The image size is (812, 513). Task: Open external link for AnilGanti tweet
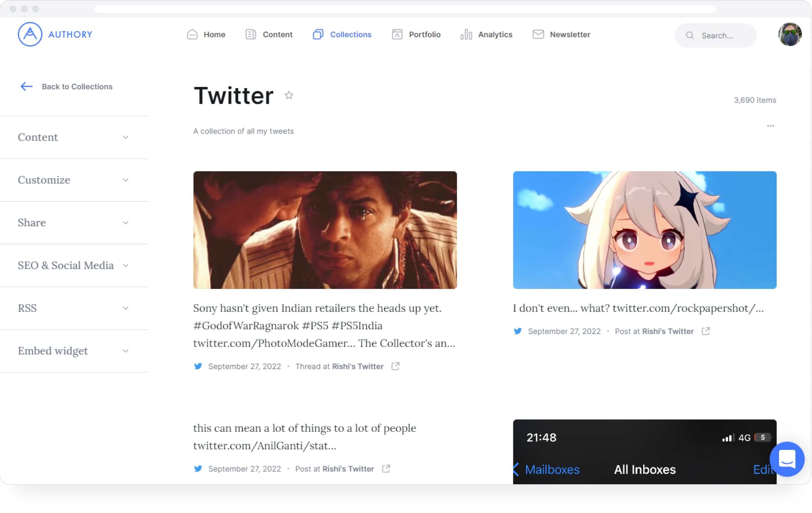(386, 469)
